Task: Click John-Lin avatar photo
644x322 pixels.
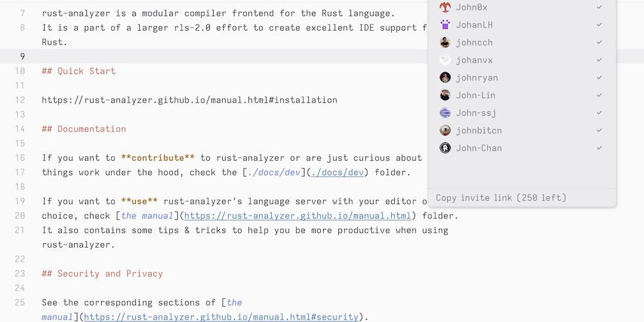Action: point(445,96)
